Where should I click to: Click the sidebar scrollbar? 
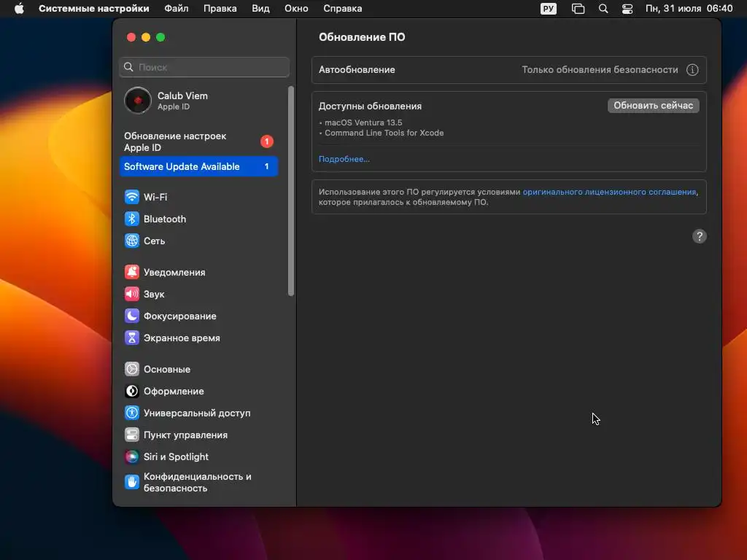[x=291, y=190]
